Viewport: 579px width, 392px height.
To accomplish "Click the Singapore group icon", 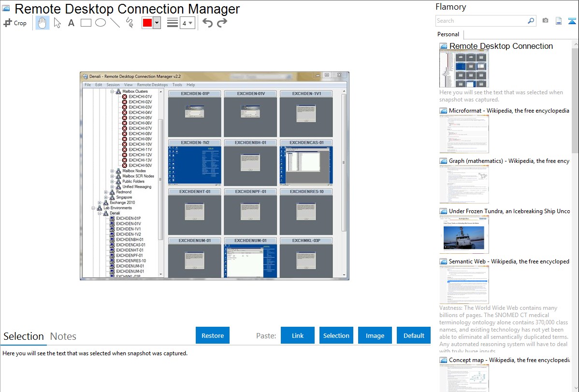I will tap(112, 197).
